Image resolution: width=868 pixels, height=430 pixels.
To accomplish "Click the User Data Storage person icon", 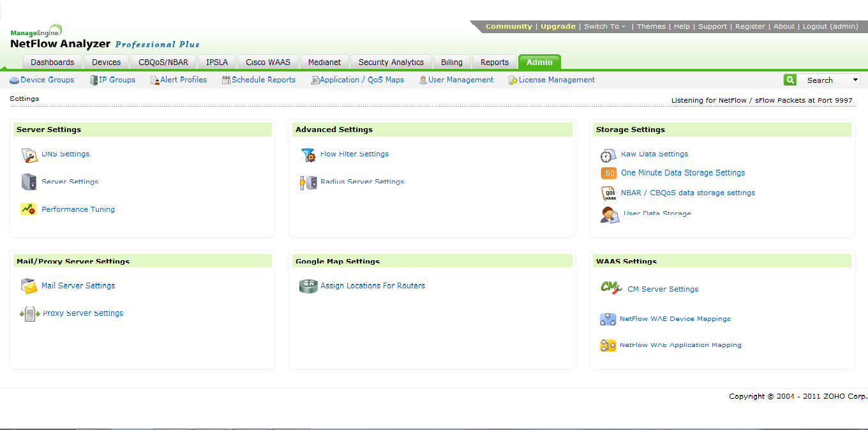I will (x=610, y=215).
